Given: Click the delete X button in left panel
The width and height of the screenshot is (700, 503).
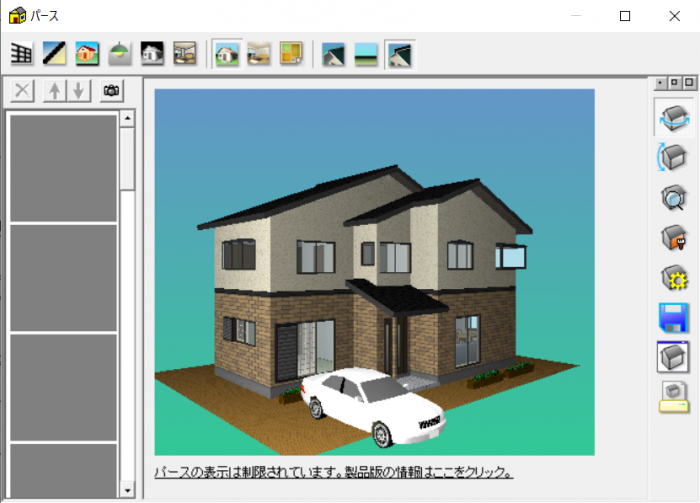Looking at the screenshot, I should (22, 91).
